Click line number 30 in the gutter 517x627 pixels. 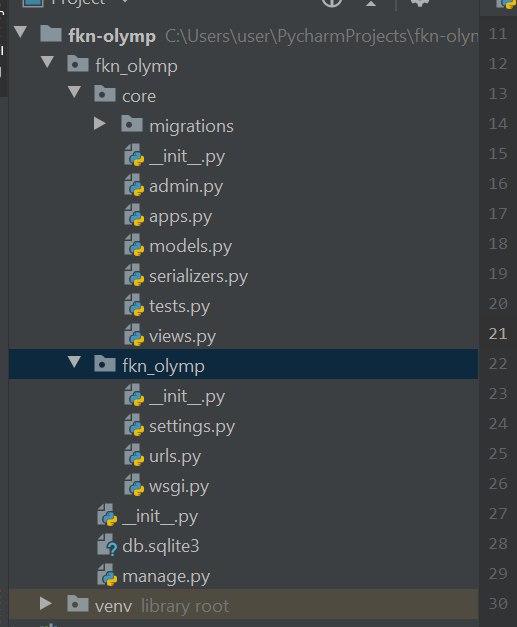point(498,603)
